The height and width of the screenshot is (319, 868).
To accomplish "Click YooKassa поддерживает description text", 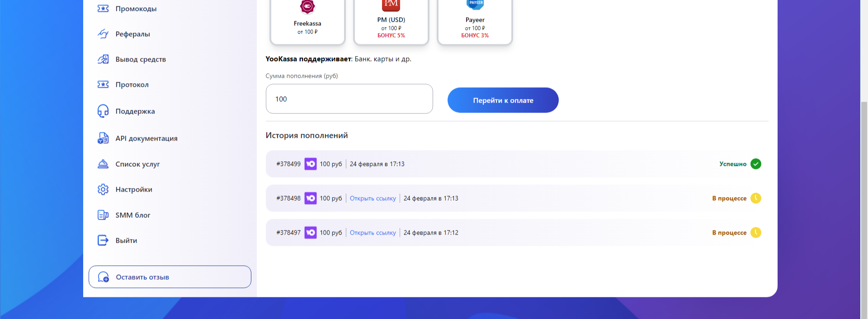I will [339, 59].
